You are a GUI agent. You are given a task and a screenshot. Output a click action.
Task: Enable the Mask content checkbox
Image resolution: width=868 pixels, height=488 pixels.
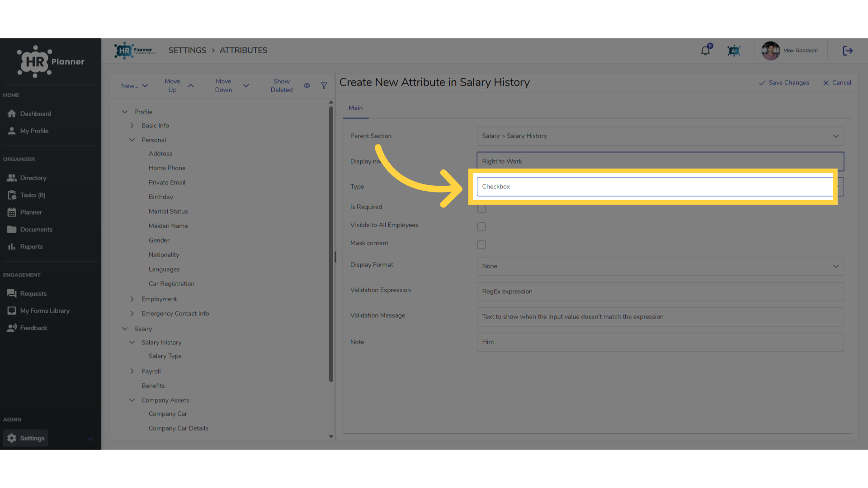(x=481, y=244)
